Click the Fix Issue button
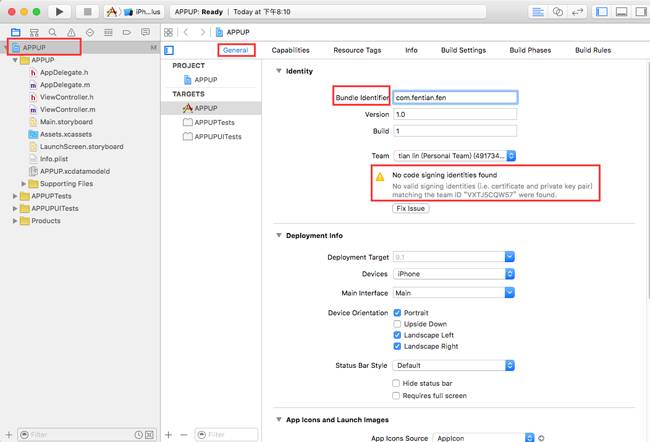Viewport: 650px width, 442px height. [x=410, y=209]
